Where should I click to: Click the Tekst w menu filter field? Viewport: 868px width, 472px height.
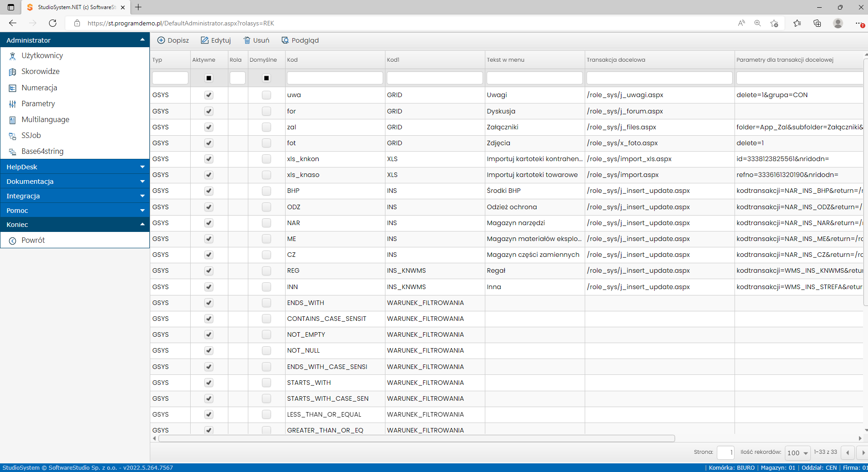(535, 78)
